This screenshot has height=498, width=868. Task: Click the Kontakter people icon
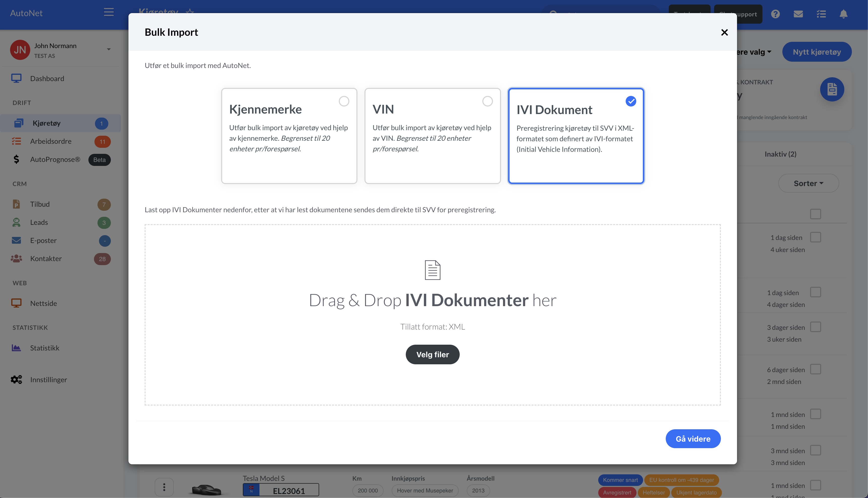pyautogui.click(x=16, y=259)
